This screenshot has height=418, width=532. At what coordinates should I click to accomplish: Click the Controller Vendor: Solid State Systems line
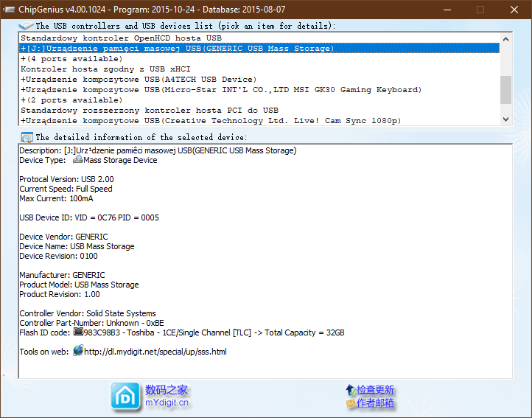pyautogui.click(x=88, y=313)
